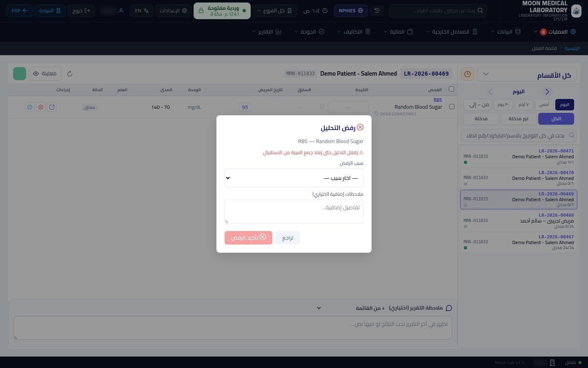Select the اليوم date filter chip
This screenshot has width=588, height=368.
tap(565, 105)
